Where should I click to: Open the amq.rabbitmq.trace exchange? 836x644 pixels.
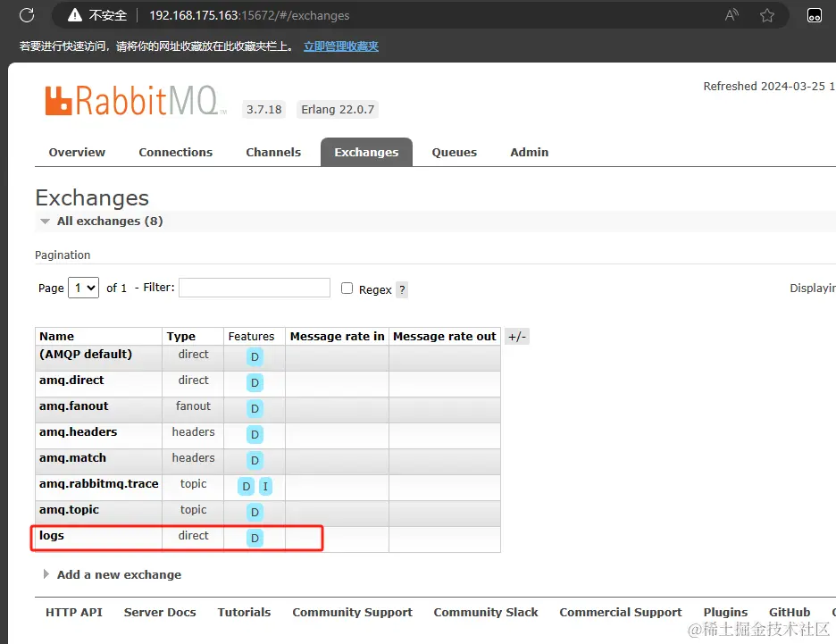98,483
